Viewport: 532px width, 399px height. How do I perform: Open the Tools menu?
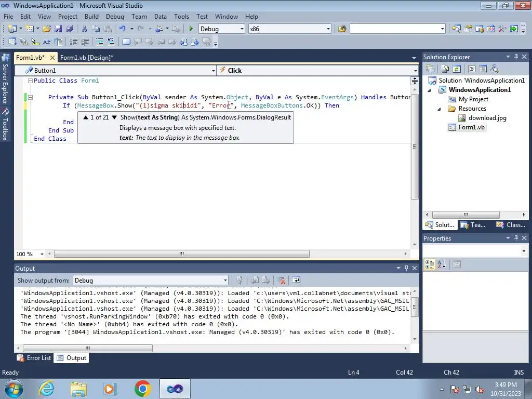pos(181,16)
